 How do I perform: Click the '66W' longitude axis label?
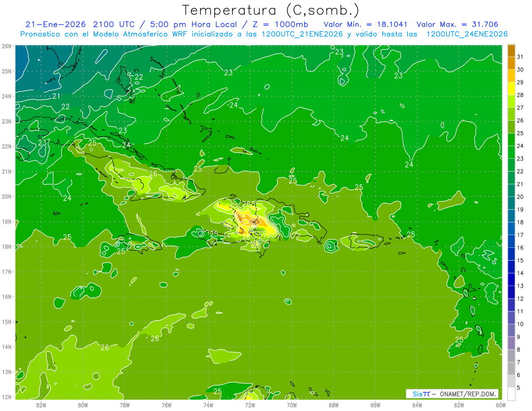tap(375, 405)
